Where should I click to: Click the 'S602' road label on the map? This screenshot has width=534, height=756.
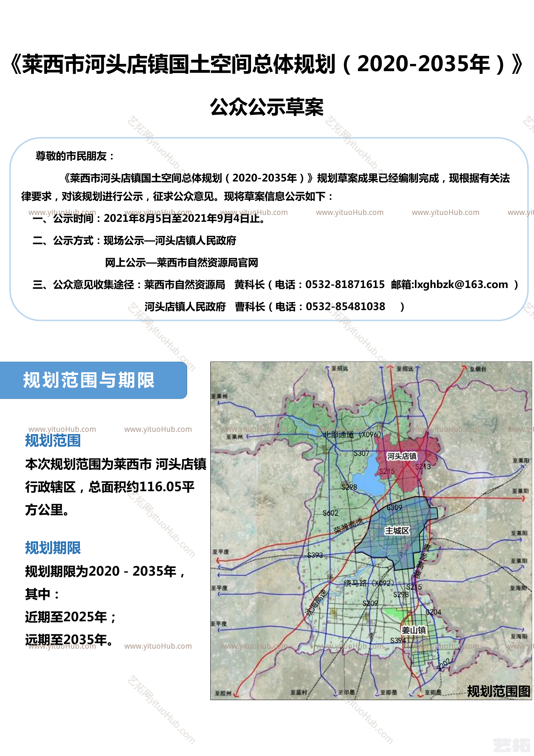tap(330, 513)
